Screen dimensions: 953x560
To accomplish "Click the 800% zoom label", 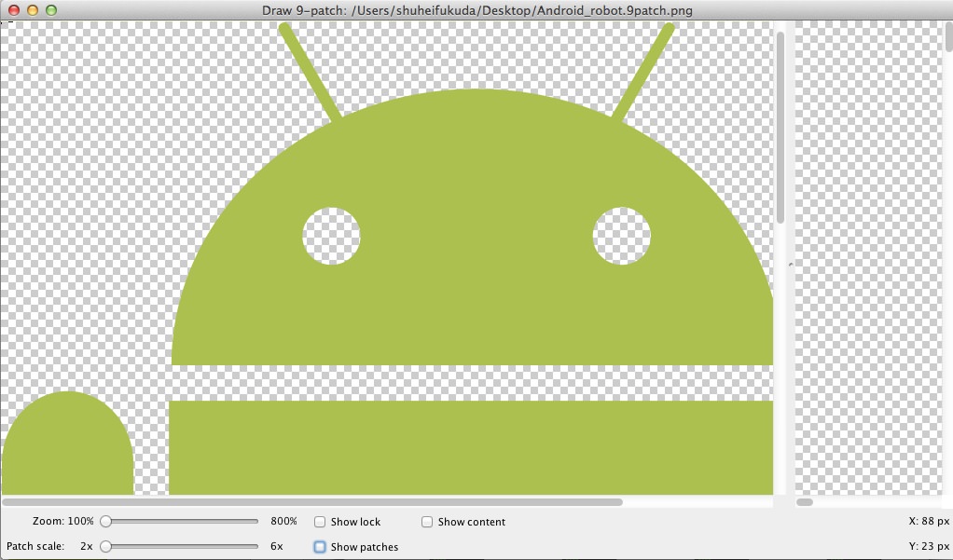I will pos(283,521).
